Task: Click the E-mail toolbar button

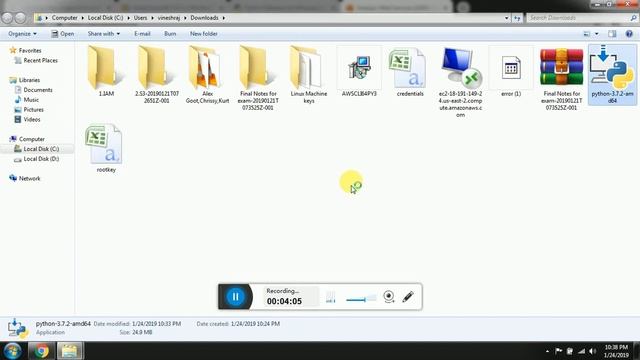Action: tap(142, 34)
